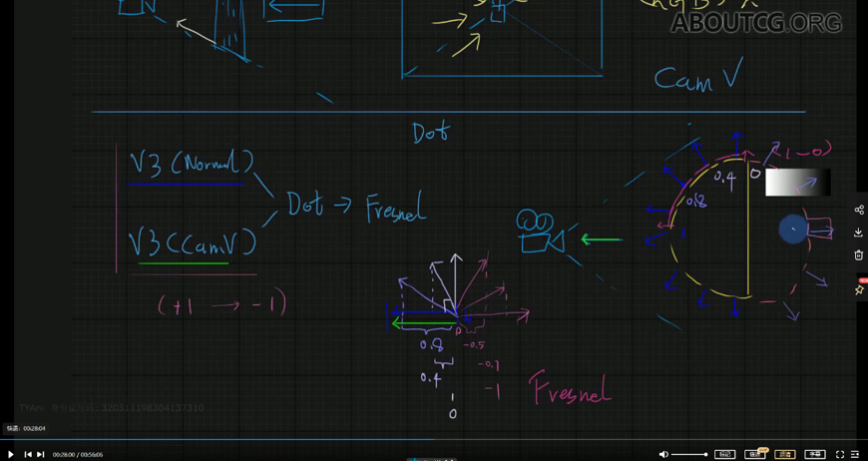The image size is (868, 461).
Task: Click the pin icon with NEW badge
Action: [x=859, y=289]
